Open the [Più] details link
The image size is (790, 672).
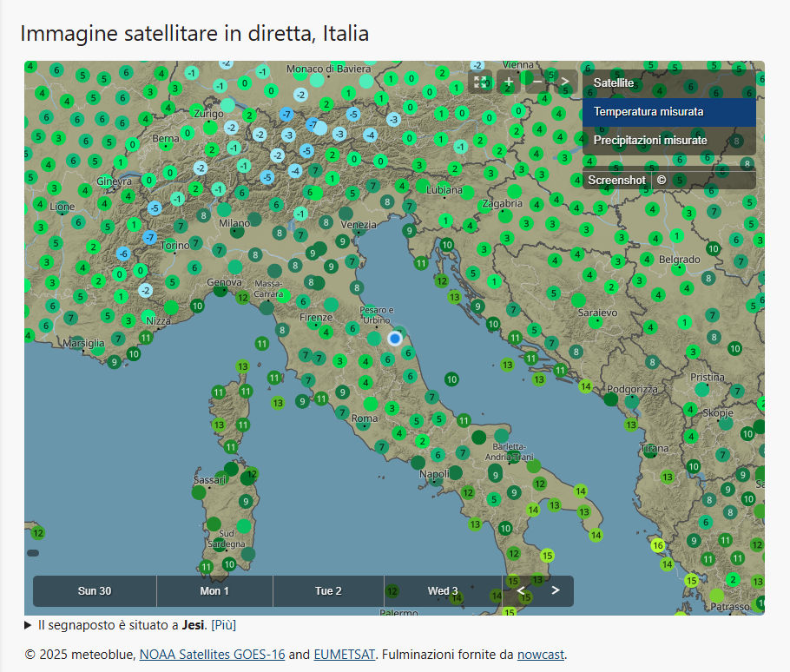click(x=224, y=625)
